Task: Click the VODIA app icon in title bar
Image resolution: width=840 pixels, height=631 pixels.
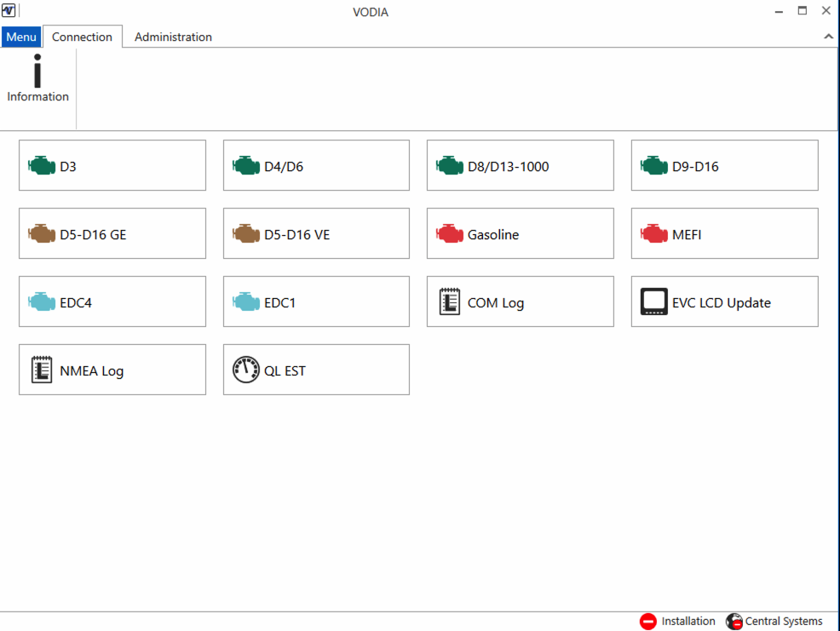Action: (x=9, y=10)
